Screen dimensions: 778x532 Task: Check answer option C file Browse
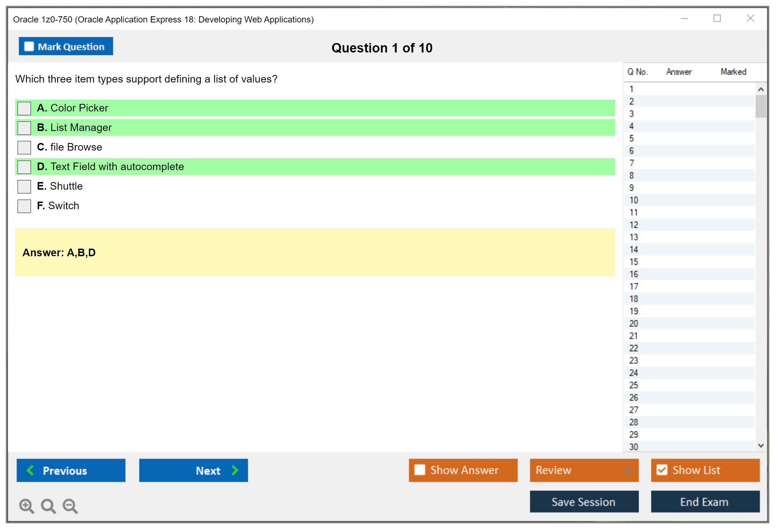pos(24,147)
